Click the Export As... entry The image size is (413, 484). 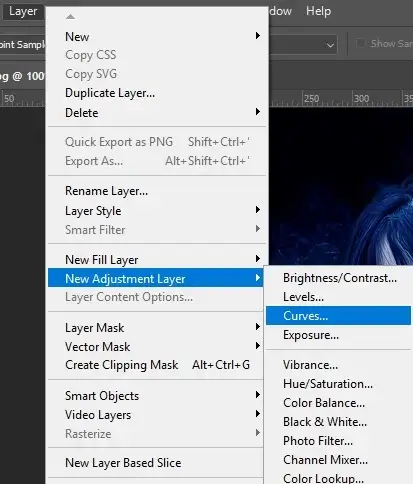[x=157, y=161]
